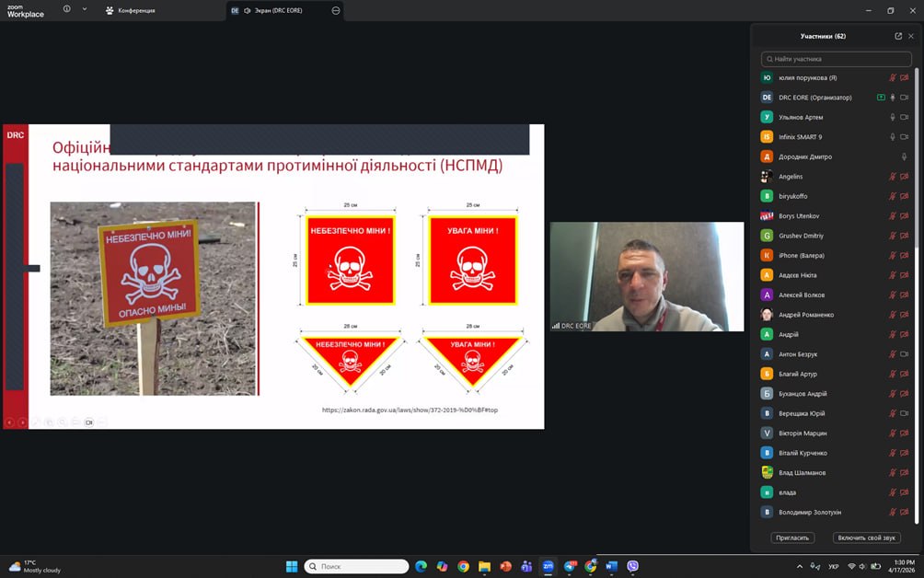924x578 pixels.
Task: Toggle the microphone icon for юлия порункова
Action: coord(892,78)
